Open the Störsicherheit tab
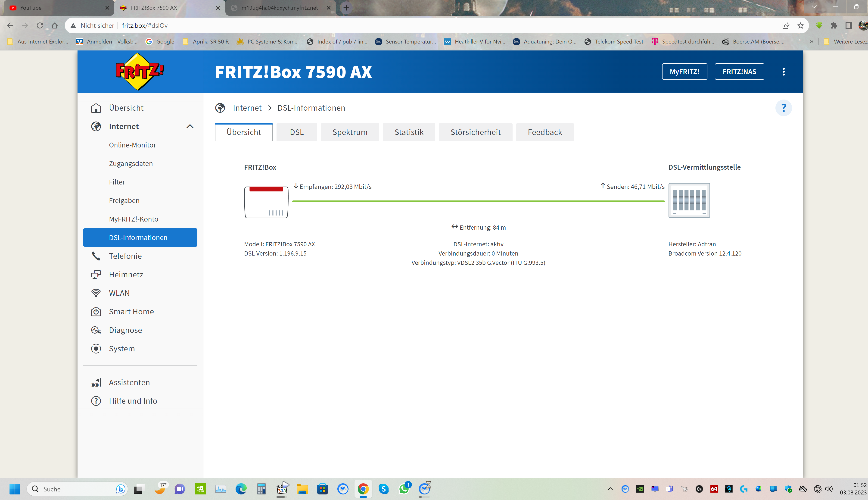868x500 pixels. click(475, 132)
